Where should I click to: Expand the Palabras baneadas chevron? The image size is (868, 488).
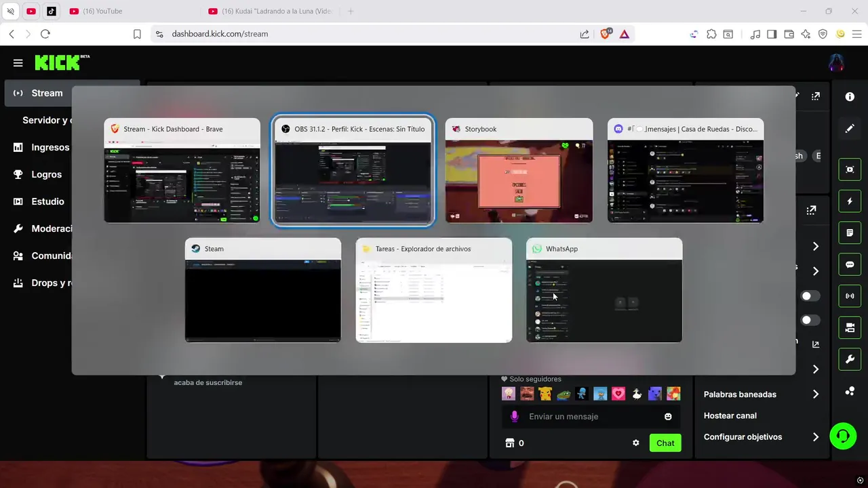pyautogui.click(x=816, y=394)
